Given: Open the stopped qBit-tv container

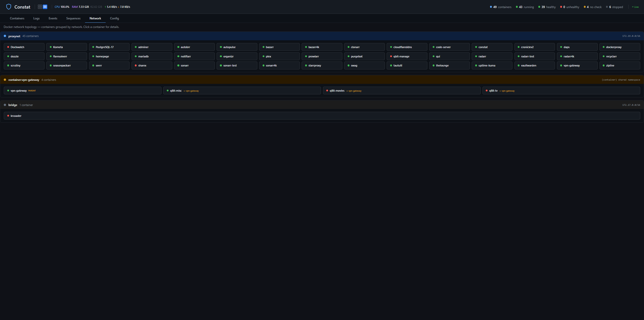Looking at the screenshot, I should [x=561, y=91].
